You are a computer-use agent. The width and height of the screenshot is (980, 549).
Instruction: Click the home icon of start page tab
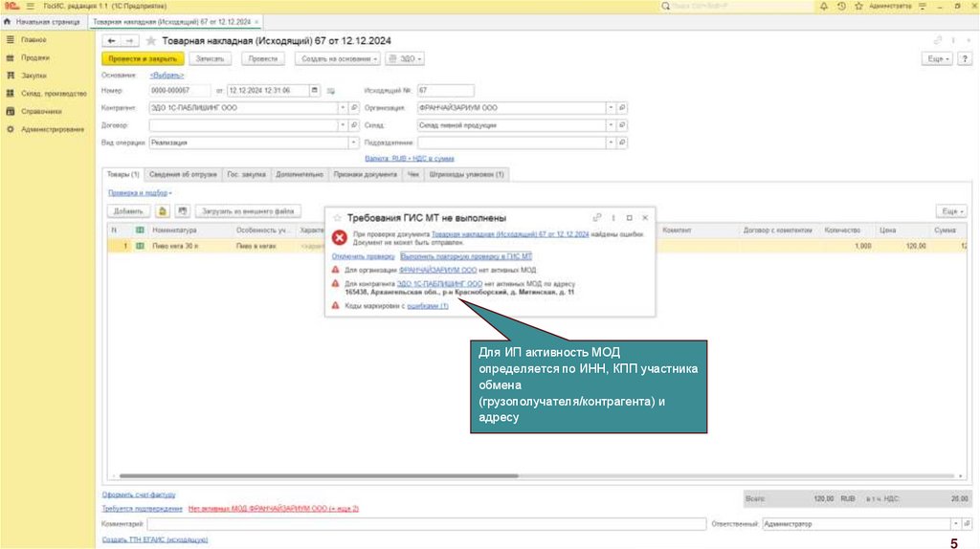[7, 21]
